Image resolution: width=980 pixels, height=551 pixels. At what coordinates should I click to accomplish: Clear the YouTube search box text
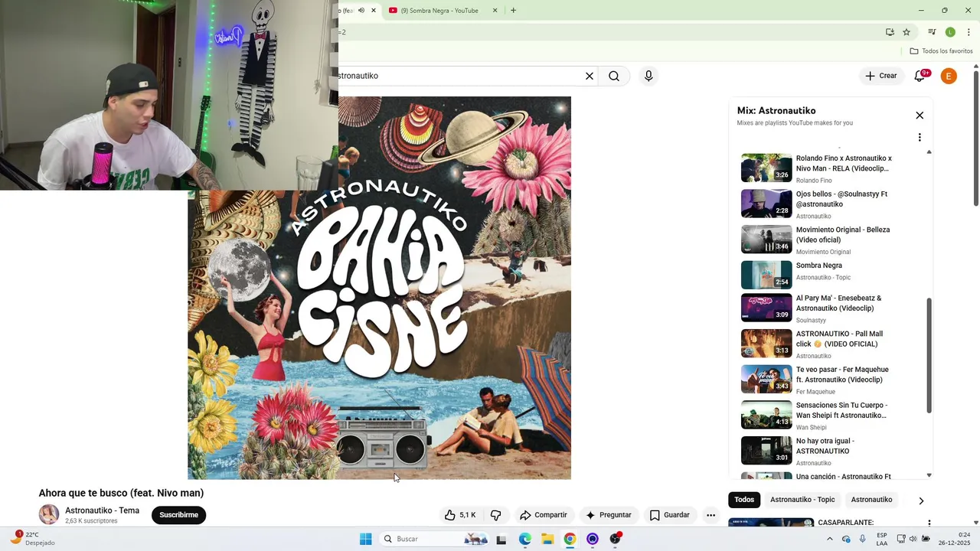coord(590,76)
